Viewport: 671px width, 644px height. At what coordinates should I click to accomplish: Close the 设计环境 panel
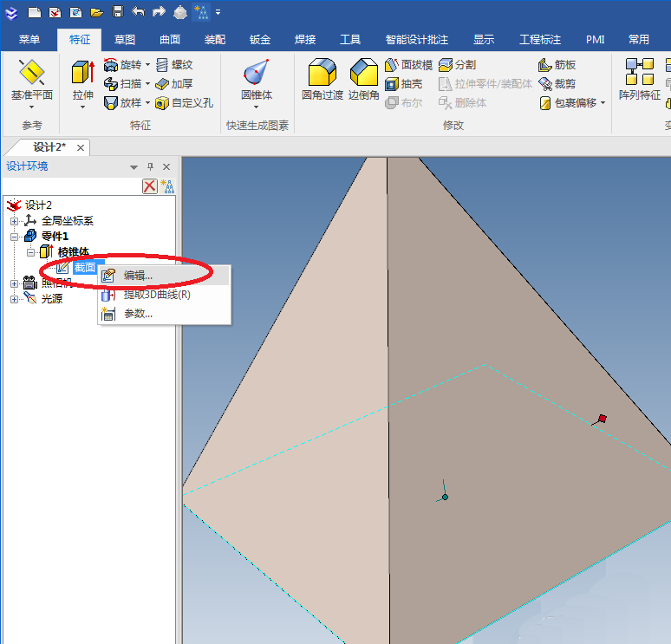166,166
